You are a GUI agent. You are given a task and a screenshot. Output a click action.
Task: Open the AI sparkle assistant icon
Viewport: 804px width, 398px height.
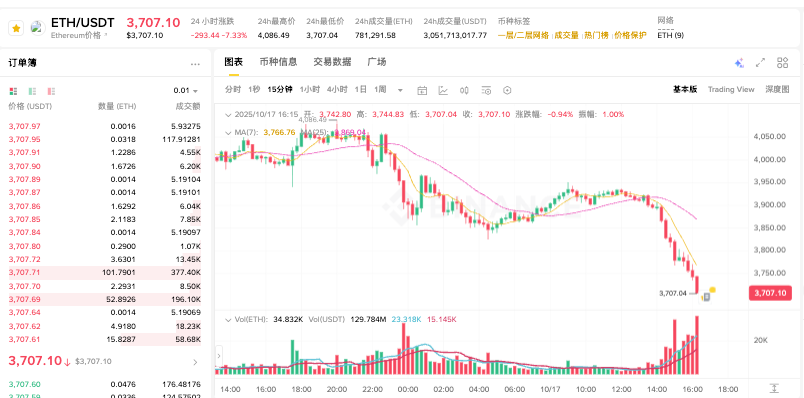coord(739,63)
